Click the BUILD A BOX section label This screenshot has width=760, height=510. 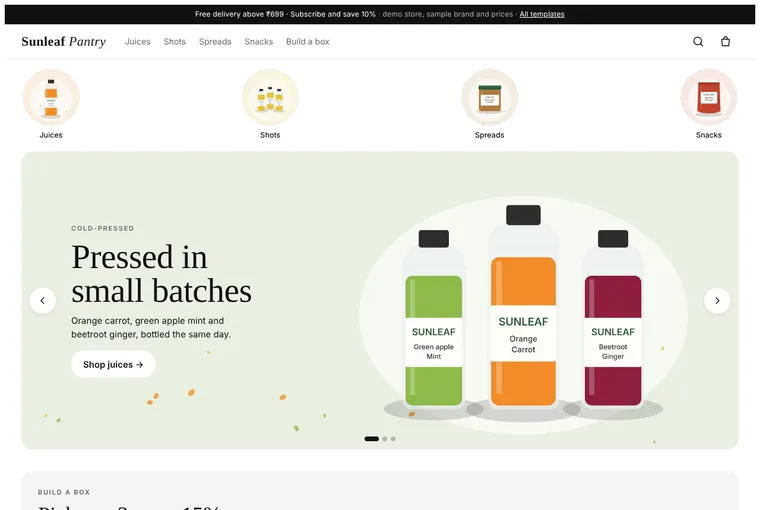pyautogui.click(x=64, y=492)
